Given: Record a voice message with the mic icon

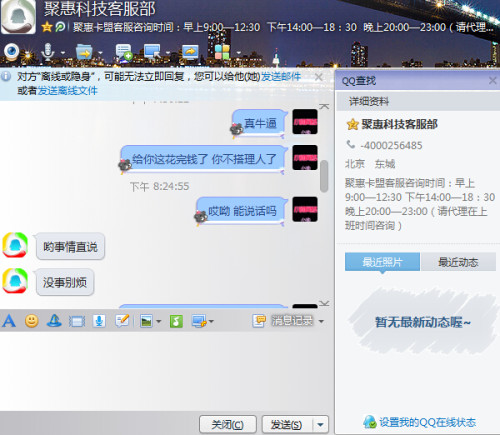Looking at the screenshot, I should coord(99,321).
